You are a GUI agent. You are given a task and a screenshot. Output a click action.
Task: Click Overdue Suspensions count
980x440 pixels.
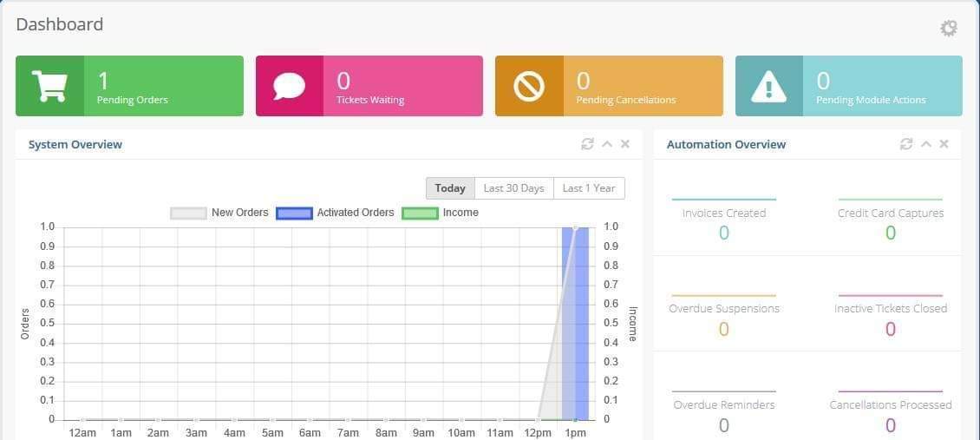coord(724,330)
